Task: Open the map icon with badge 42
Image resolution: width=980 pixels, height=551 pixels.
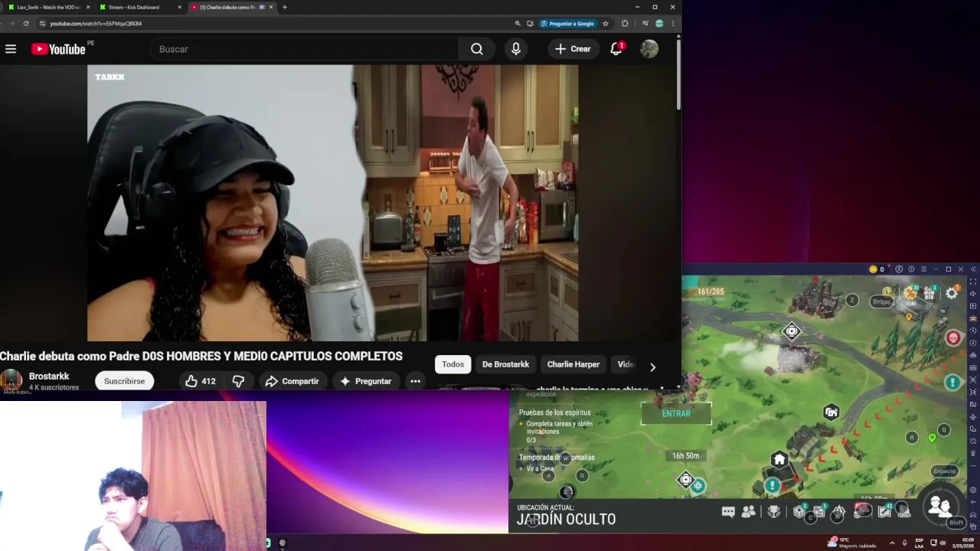Action: pyautogui.click(x=885, y=510)
